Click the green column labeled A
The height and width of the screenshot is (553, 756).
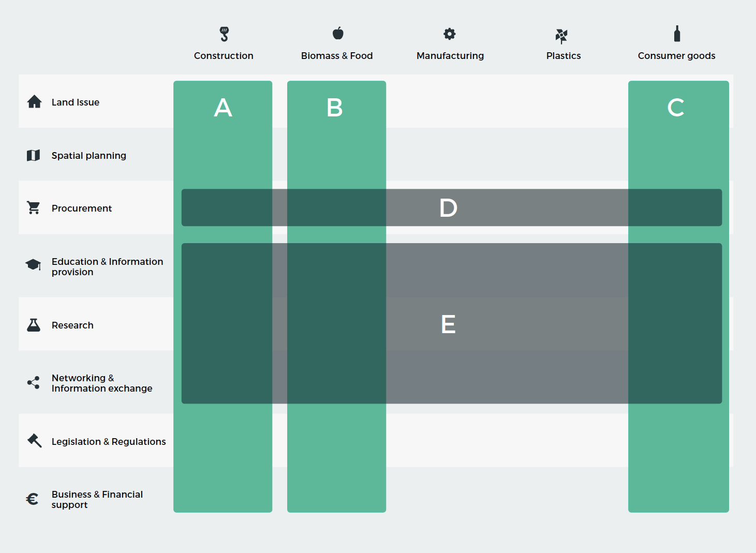(223, 296)
